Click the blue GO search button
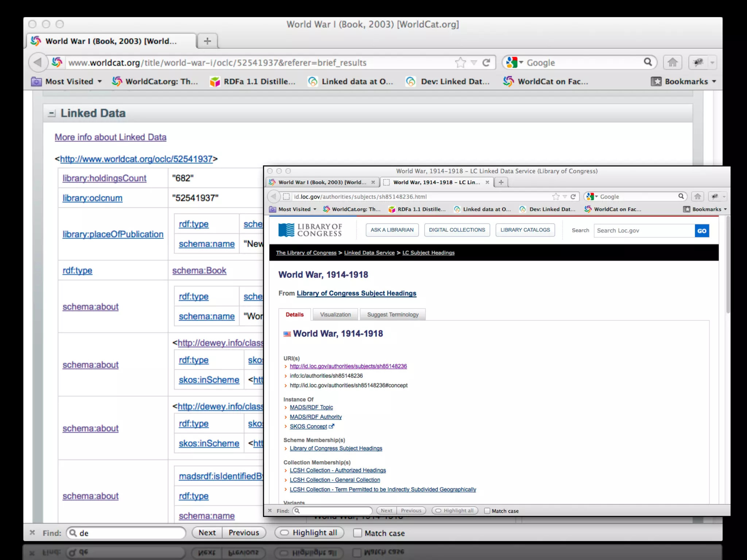 701,231
